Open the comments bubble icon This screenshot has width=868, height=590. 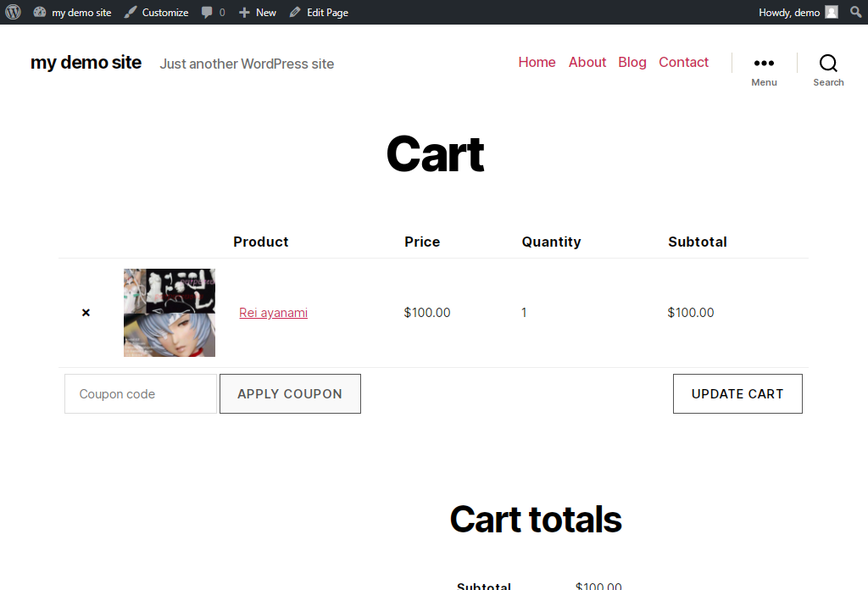[207, 12]
